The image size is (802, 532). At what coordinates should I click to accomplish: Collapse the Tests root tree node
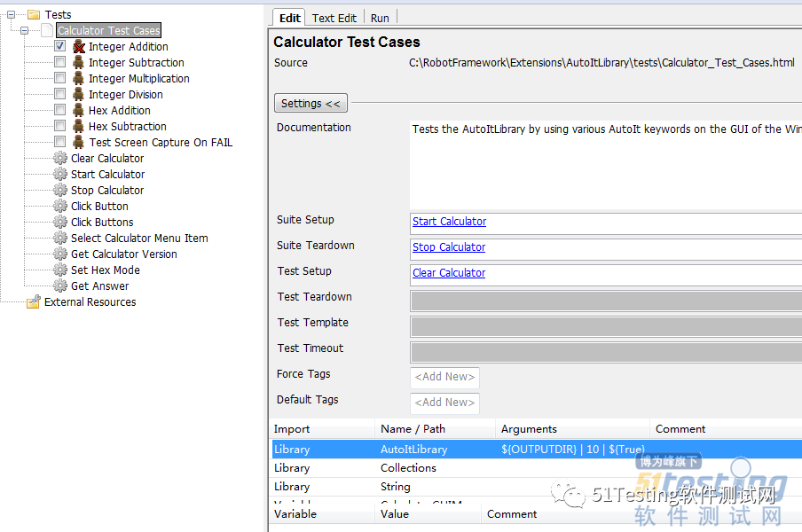tap(11, 15)
